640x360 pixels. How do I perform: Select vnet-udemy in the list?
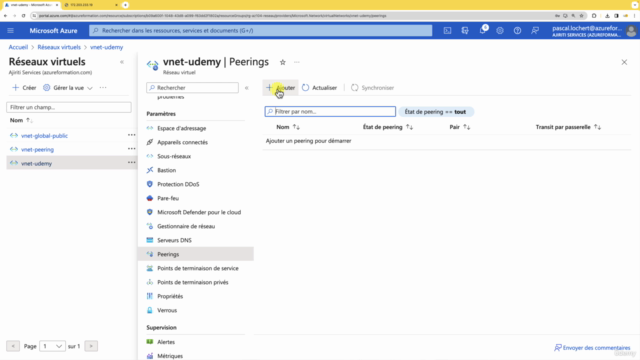[x=36, y=163]
